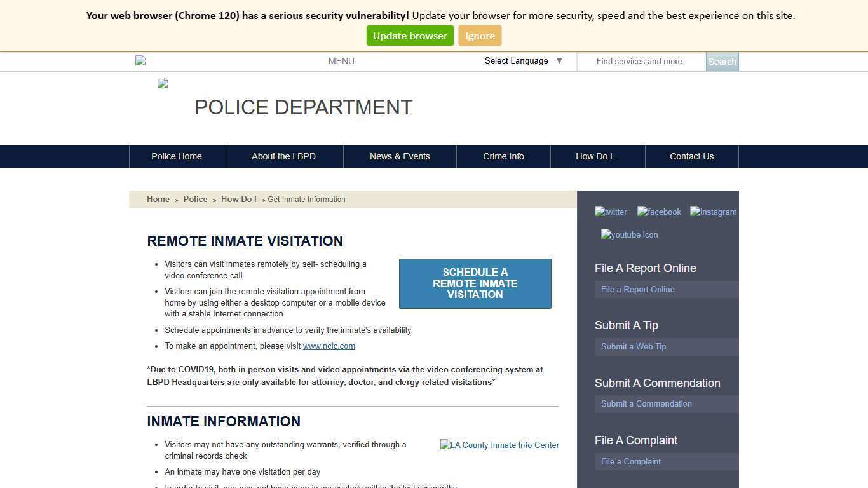Open File a Complaint link

tap(630, 461)
